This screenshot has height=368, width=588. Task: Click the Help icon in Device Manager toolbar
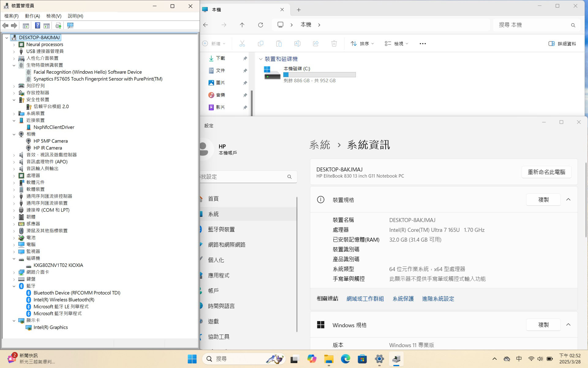[x=37, y=25]
